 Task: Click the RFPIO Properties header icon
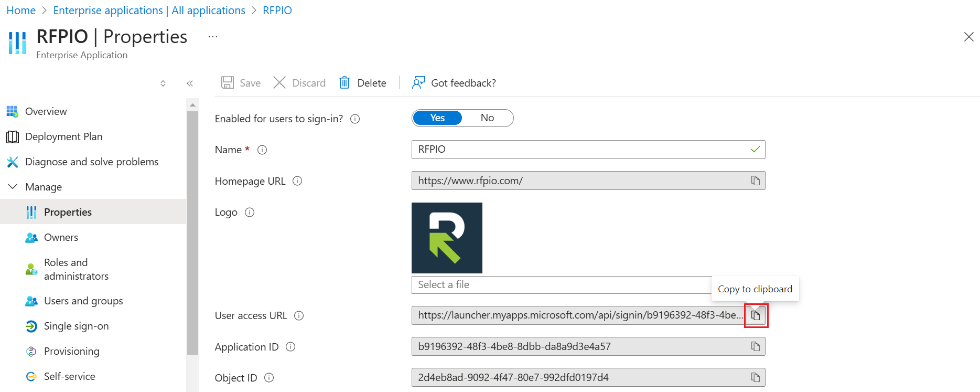coord(17,43)
